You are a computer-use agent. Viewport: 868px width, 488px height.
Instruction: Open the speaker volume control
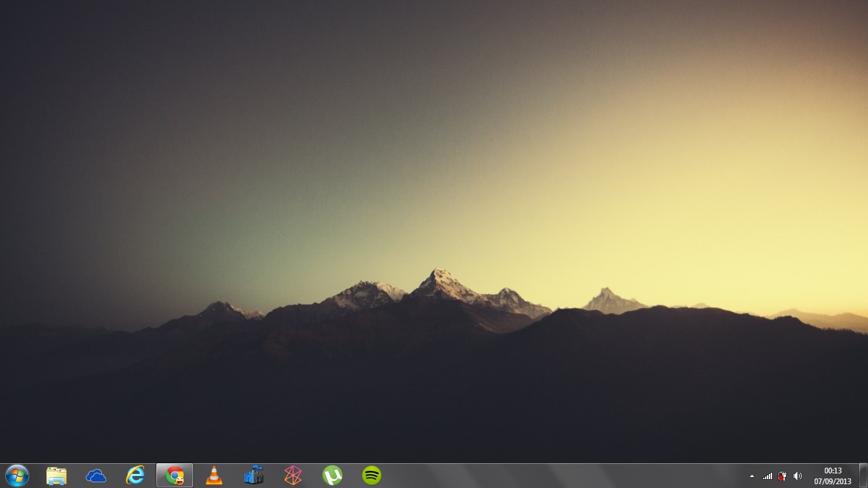coord(797,476)
